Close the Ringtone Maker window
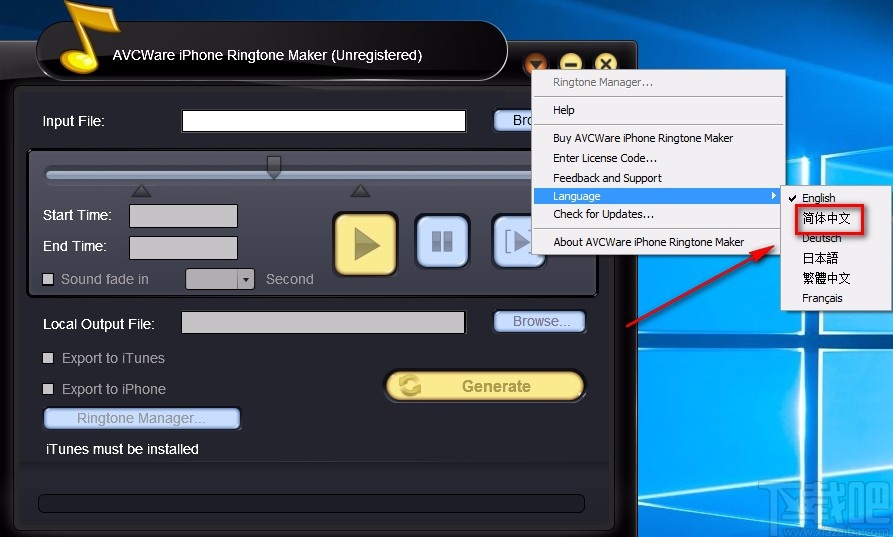Screen dimensions: 893x537 click(606, 62)
